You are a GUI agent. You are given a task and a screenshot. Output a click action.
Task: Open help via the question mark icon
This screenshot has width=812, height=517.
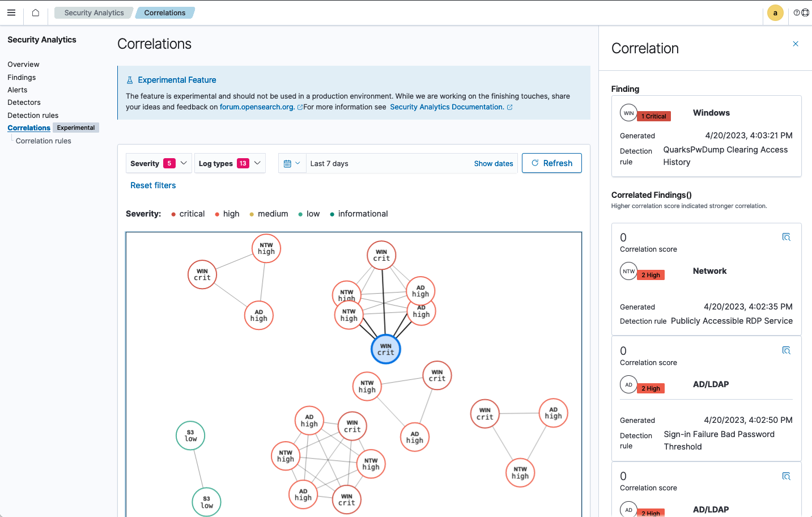click(x=796, y=12)
